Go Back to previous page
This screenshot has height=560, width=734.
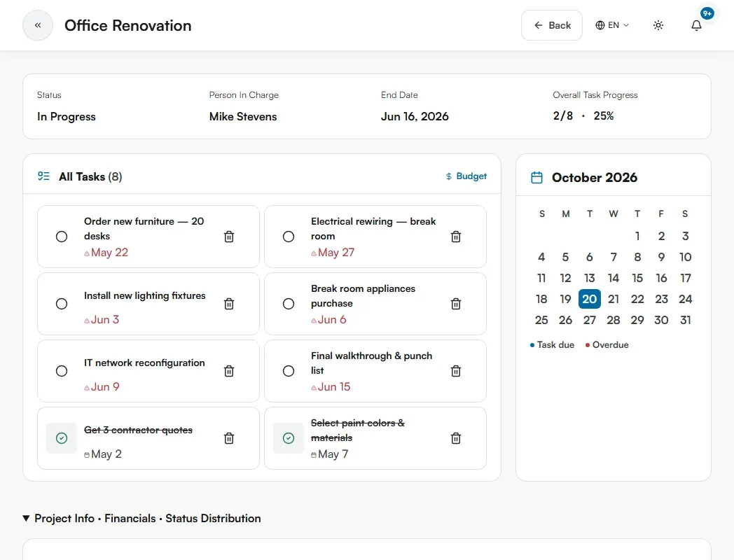pyautogui.click(x=552, y=25)
